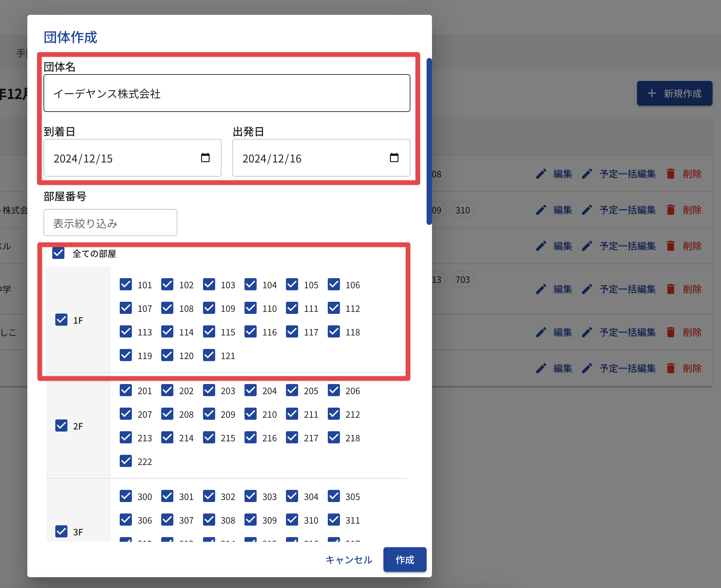Uncheck room 222 checkbox
The image size is (721, 588).
pos(126,461)
